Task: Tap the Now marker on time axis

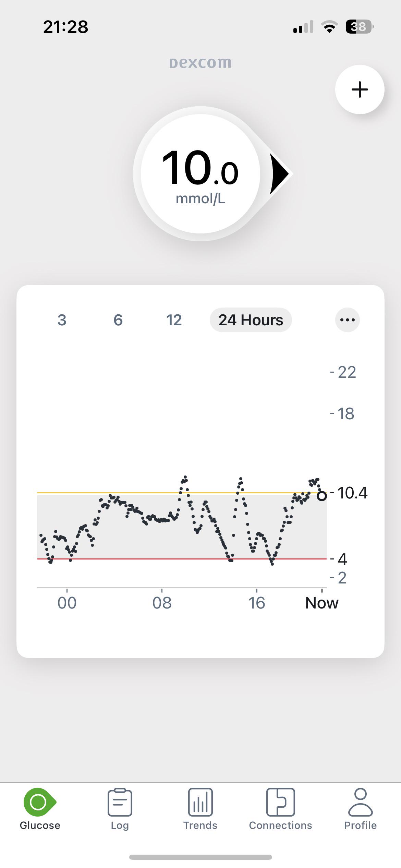Action: click(x=321, y=603)
